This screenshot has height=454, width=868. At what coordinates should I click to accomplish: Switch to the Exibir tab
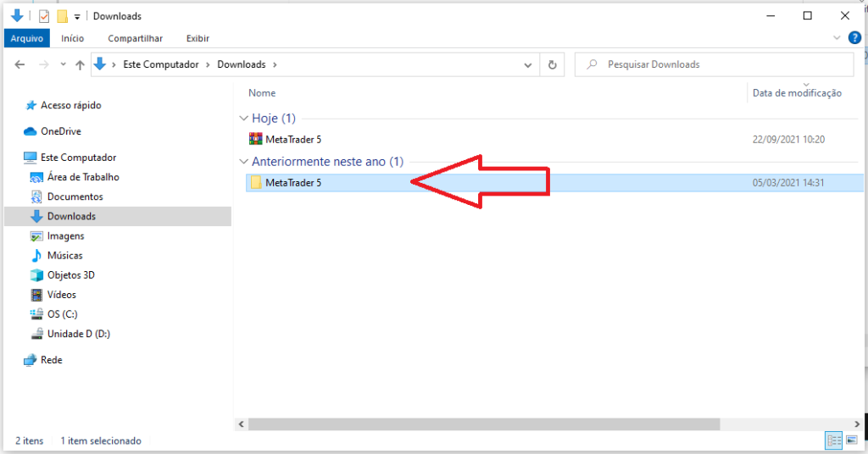(x=198, y=38)
